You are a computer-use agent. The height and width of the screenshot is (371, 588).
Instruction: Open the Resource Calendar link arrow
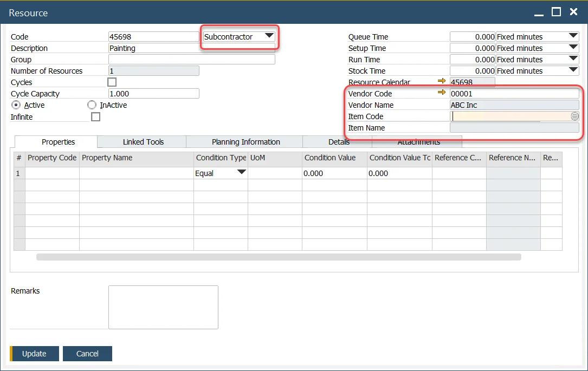(x=442, y=82)
